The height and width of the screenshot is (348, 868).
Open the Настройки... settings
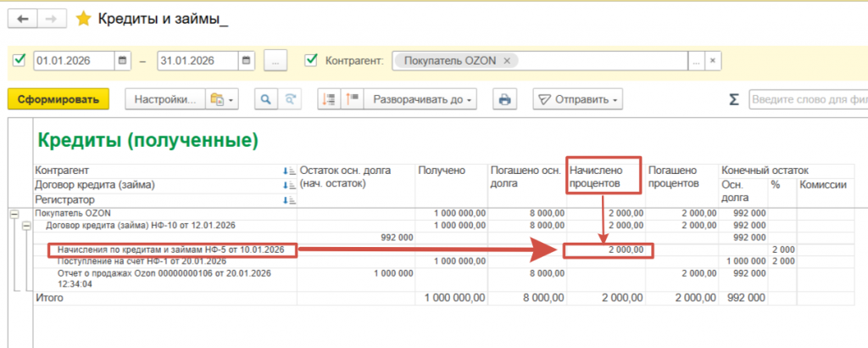[x=164, y=99]
